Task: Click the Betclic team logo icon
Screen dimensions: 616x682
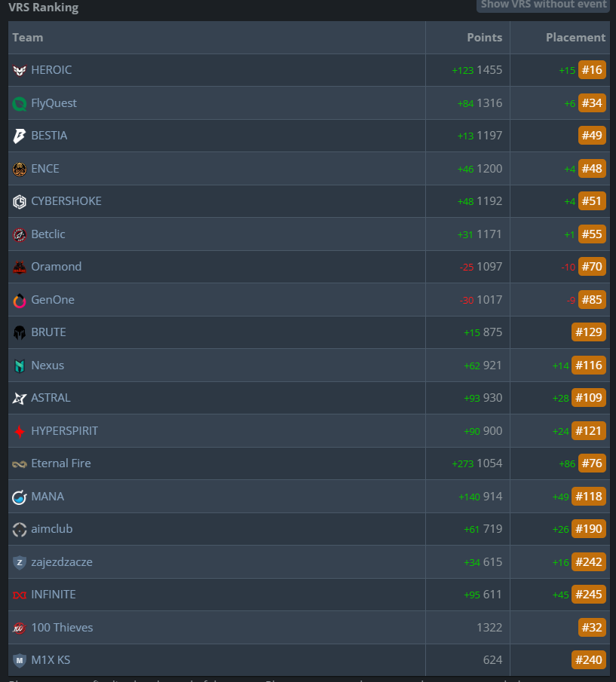Action: pyautogui.click(x=20, y=234)
